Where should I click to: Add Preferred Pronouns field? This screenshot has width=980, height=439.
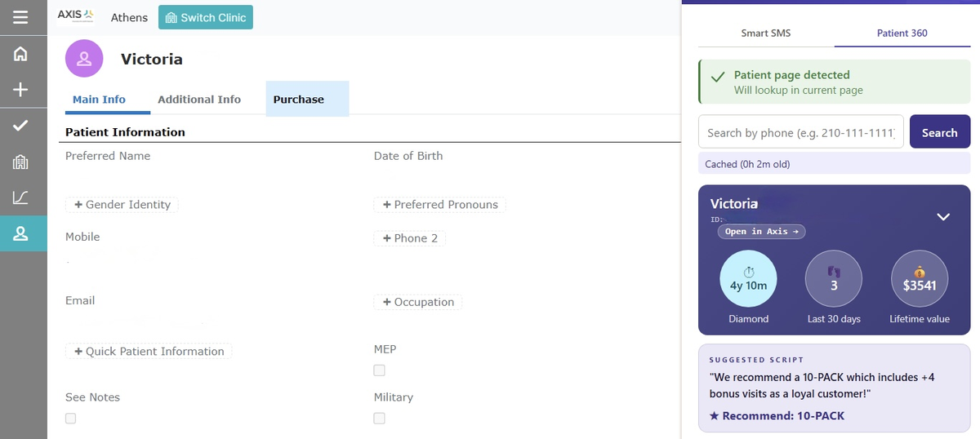[440, 205]
